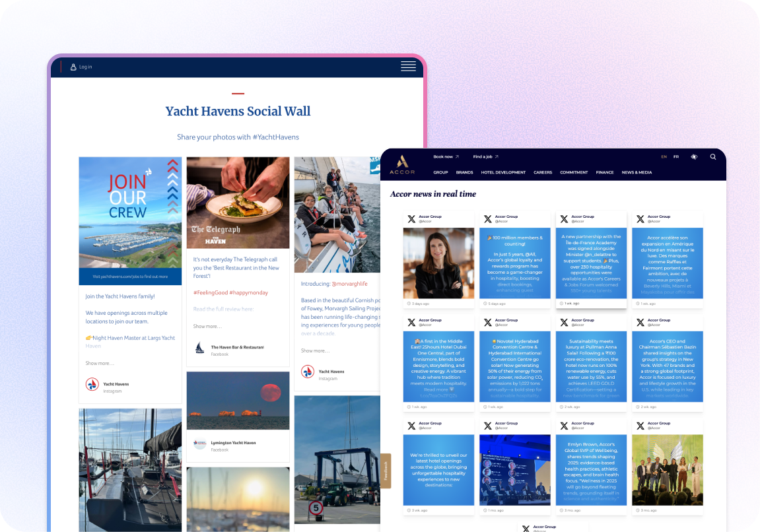The width and height of the screenshot is (760, 532).
Task: Click X icon on Novotel Hyderabad tweet
Action: 487,322
